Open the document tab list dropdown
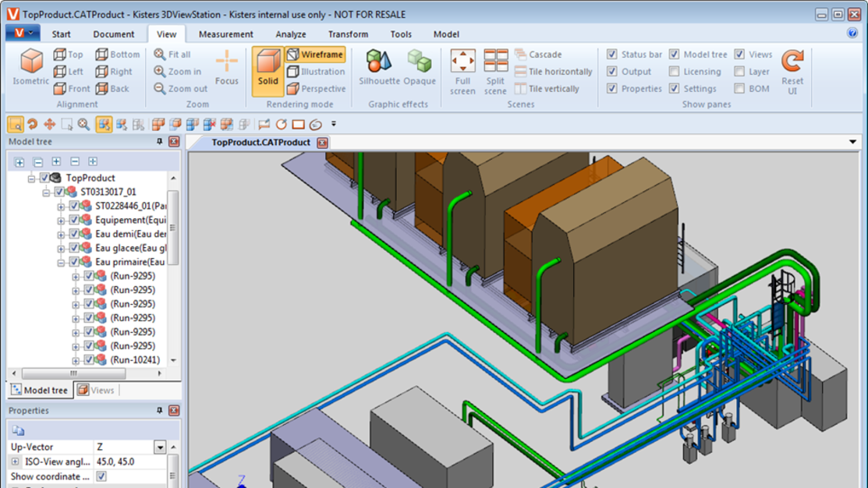The image size is (868, 488). click(852, 142)
